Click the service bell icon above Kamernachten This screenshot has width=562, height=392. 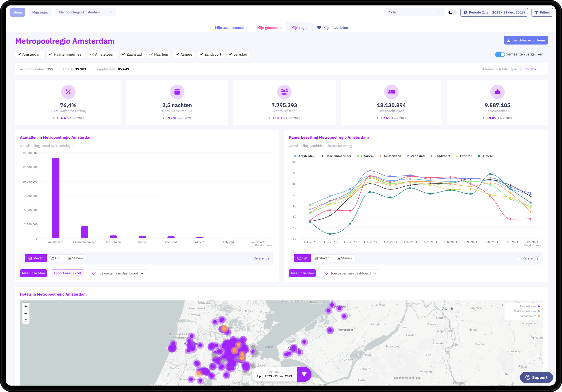pyautogui.click(x=497, y=92)
